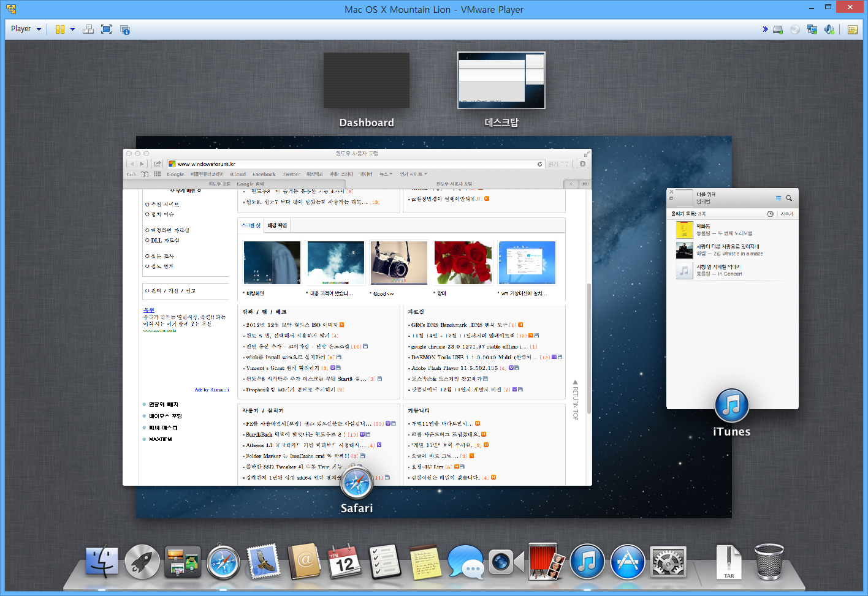Send Ctrl+Alt+Del via VMware toolbar icon
The width and height of the screenshot is (868, 596).
point(88,29)
